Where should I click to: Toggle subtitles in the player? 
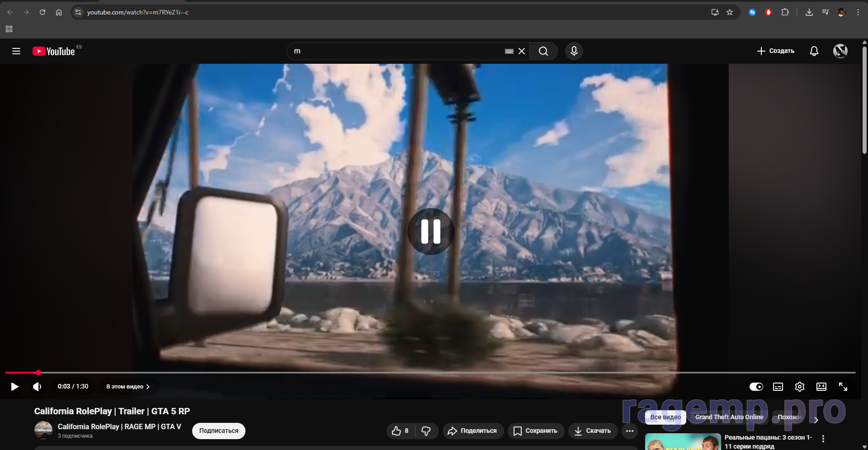[x=778, y=387]
